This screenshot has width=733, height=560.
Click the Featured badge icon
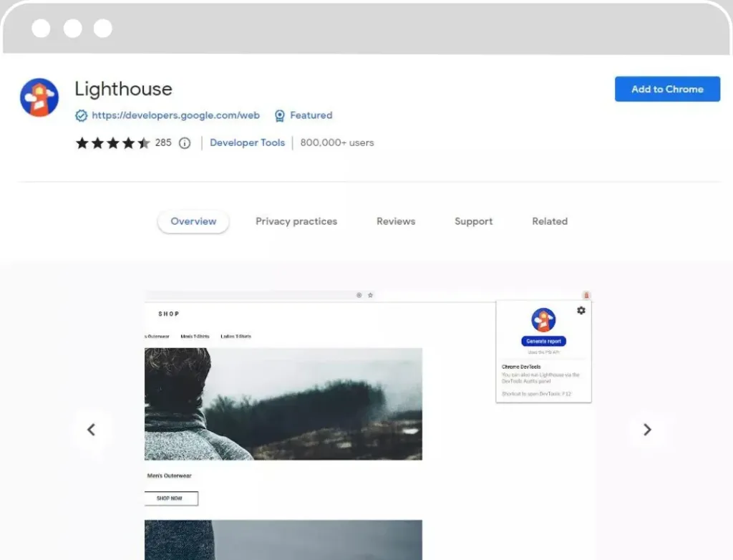coord(280,115)
